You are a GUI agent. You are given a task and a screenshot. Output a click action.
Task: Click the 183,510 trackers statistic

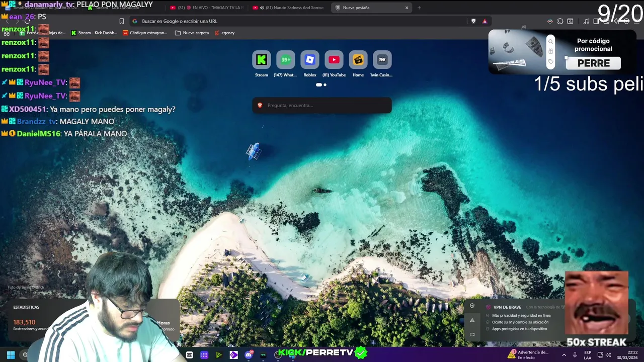(24, 322)
